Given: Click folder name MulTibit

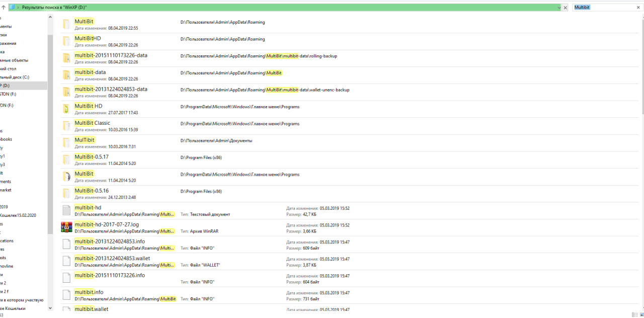Looking at the screenshot, I should pyautogui.click(x=84, y=140).
